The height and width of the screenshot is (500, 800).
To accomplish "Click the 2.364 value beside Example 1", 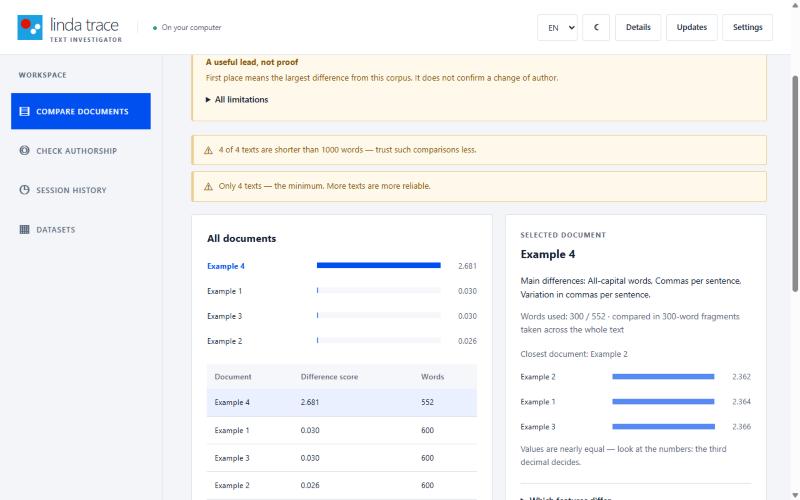I will pyautogui.click(x=741, y=402).
